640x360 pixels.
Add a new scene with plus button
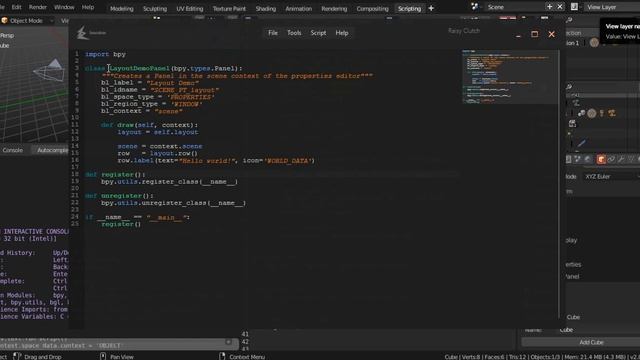click(x=549, y=7)
